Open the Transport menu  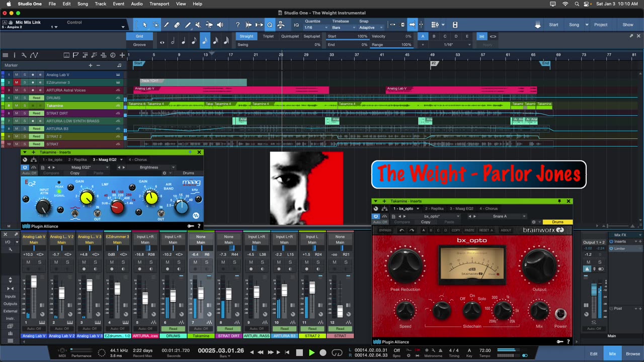159,4
